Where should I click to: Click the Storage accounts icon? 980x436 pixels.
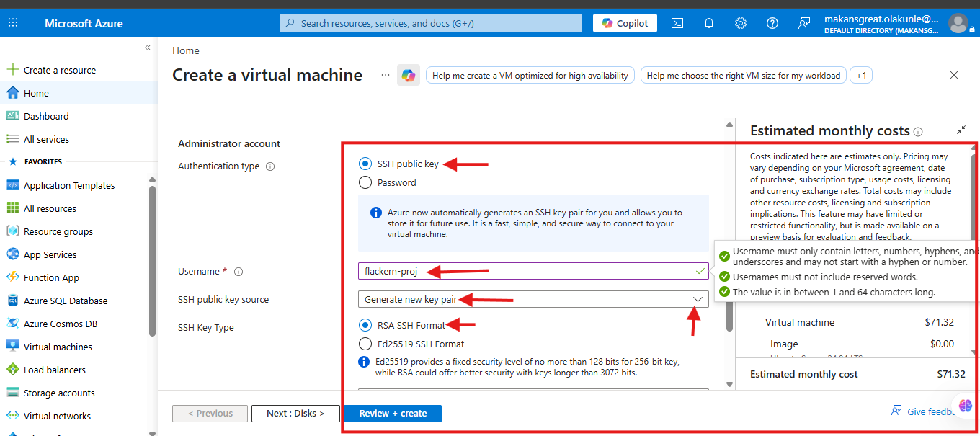click(12, 393)
